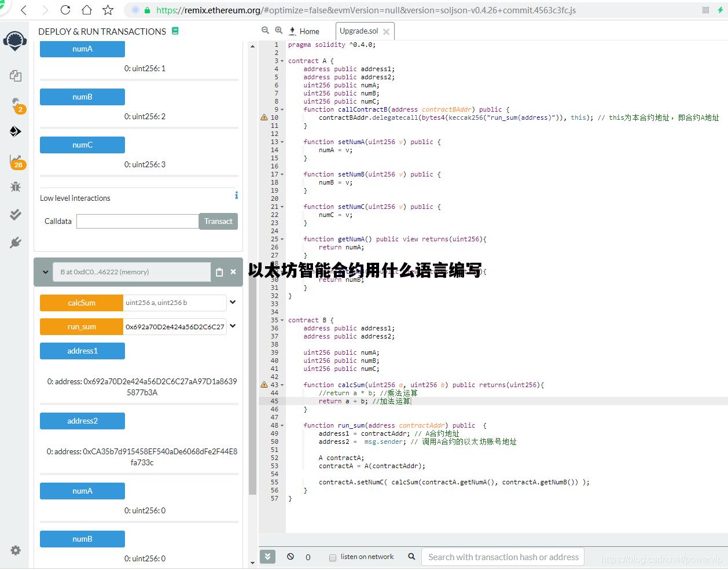Go back in the browser
Screen dimensions: 728x570
(24, 10)
